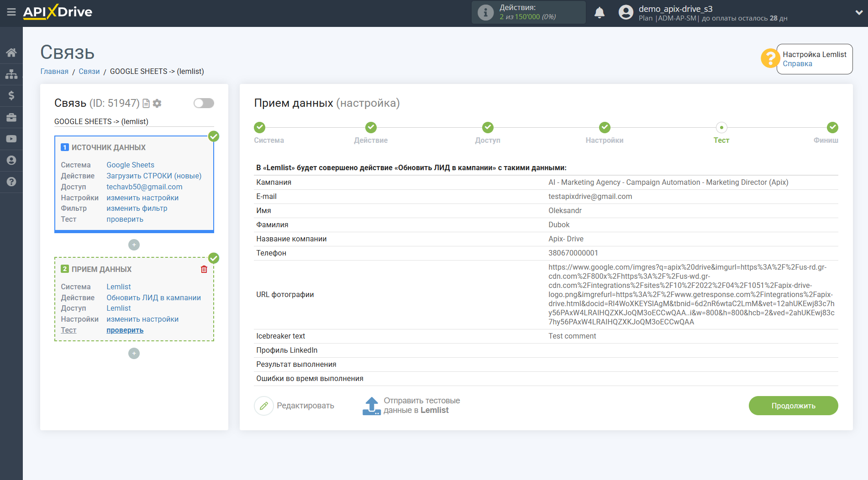Open the Главная breadcrumb link

(x=54, y=71)
